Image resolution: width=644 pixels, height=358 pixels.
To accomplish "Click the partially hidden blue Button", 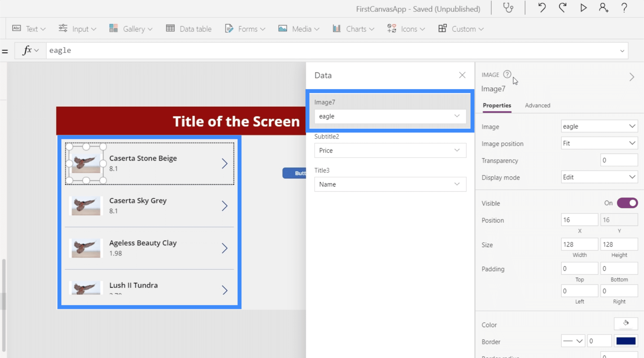I will click(x=294, y=173).
